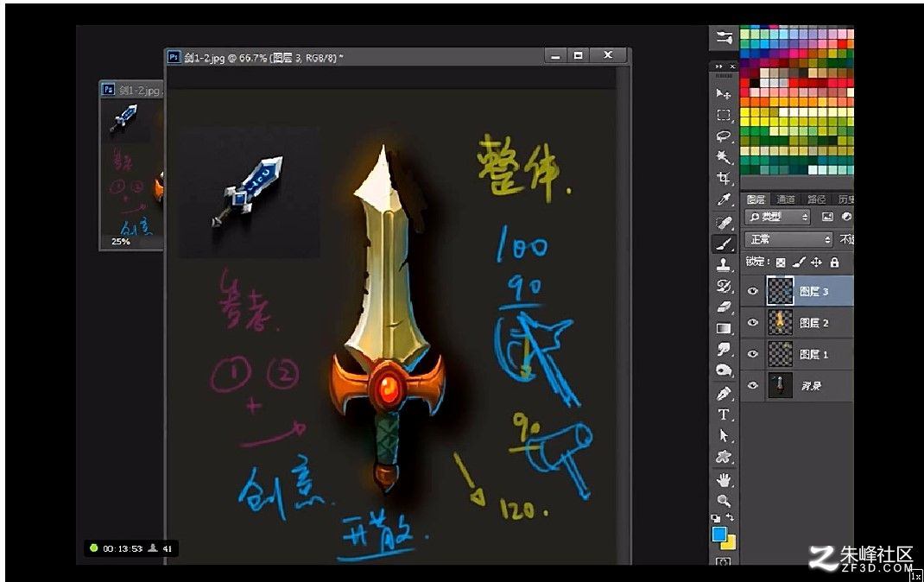Open the background yellow color picker
This screenshot has width=924, height=582.
point(730,543)
